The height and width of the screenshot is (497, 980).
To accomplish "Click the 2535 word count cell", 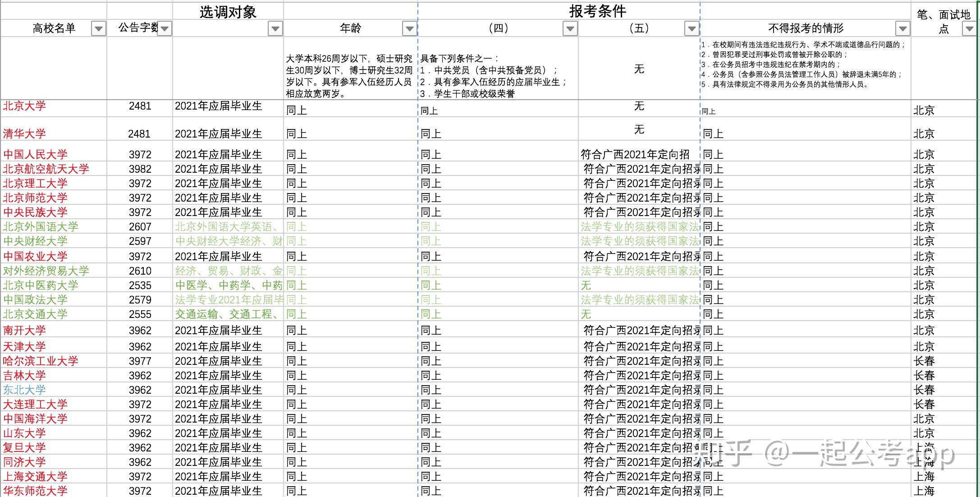I will click(140, 285).
